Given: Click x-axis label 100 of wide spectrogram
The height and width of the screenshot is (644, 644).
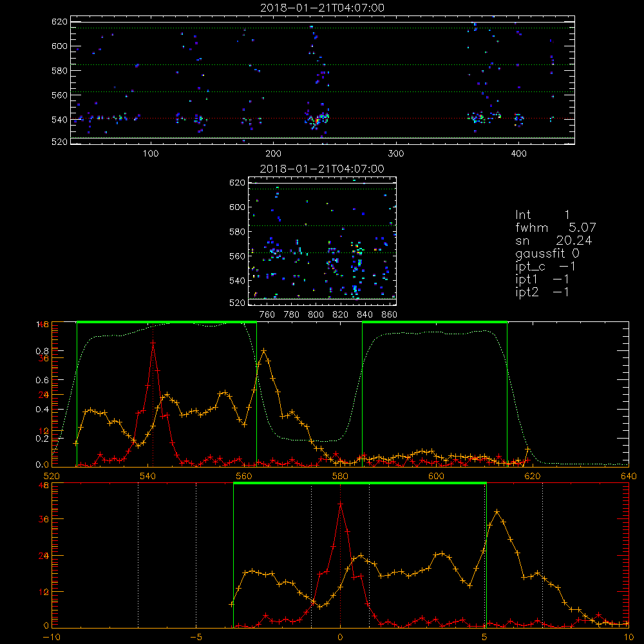Looking at the screenshot, I should click(x=151, y=154).
